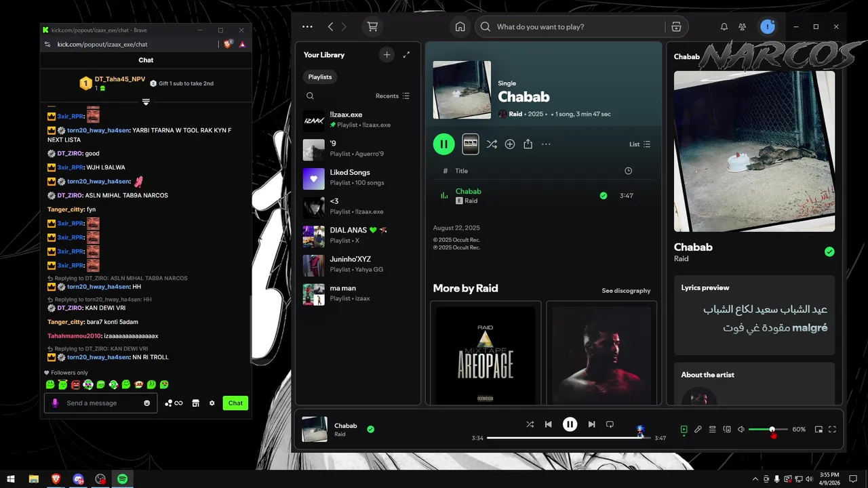Enable shuffle in the bottom player bar

click(530, 424)
